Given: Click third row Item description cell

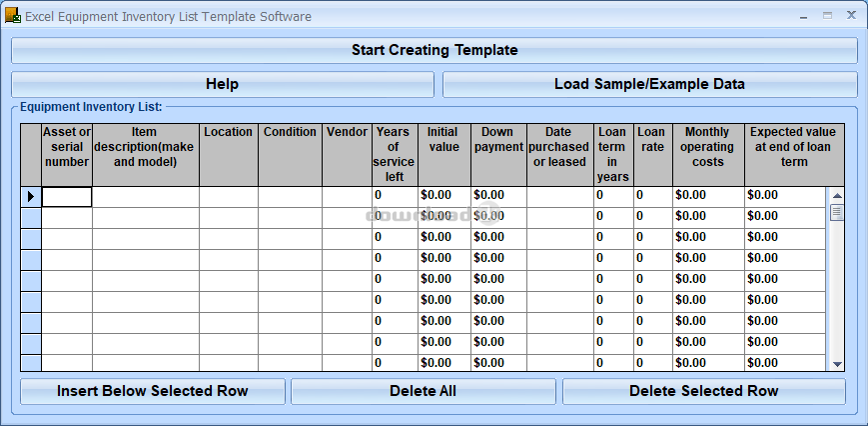Looking at the screenshot, I should tap(146, 239).
